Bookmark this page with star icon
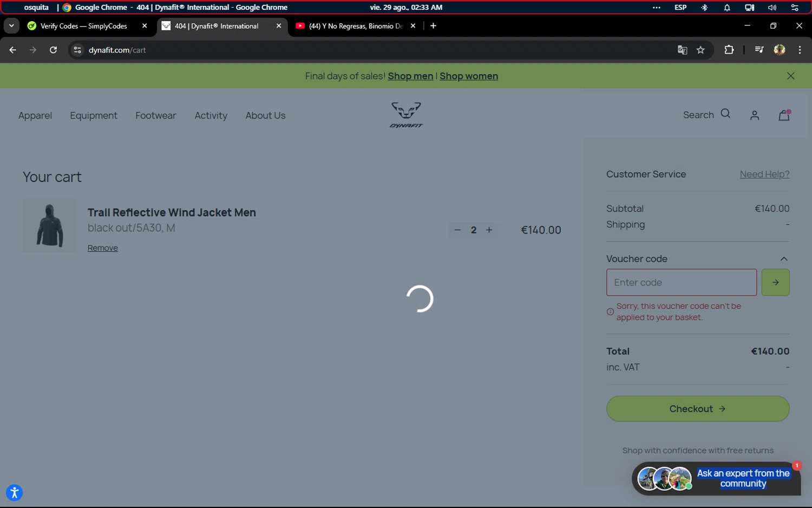Image resolution: width=812 pixels, height=508 pixels. tap(701, 50)
